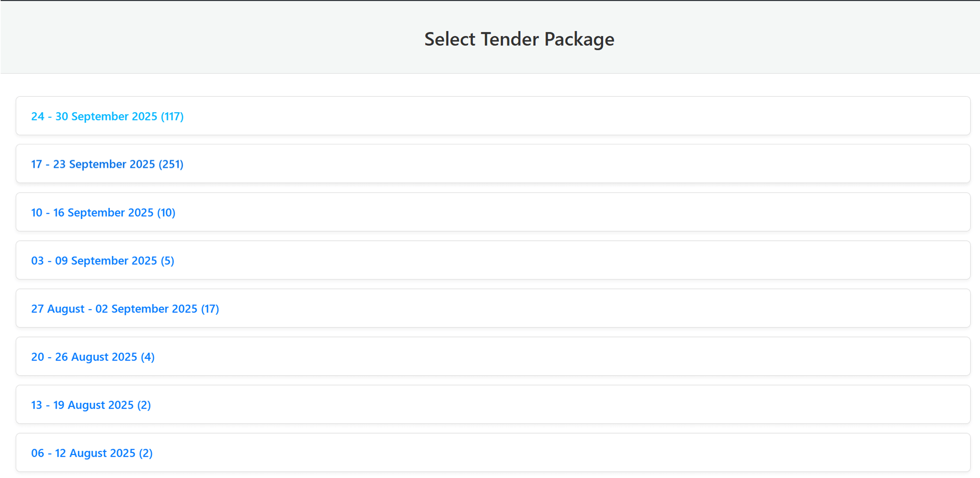The height and width of the screenshot is (478, 980).
Task: Click the (117) count on the first package
Action: 172,117
